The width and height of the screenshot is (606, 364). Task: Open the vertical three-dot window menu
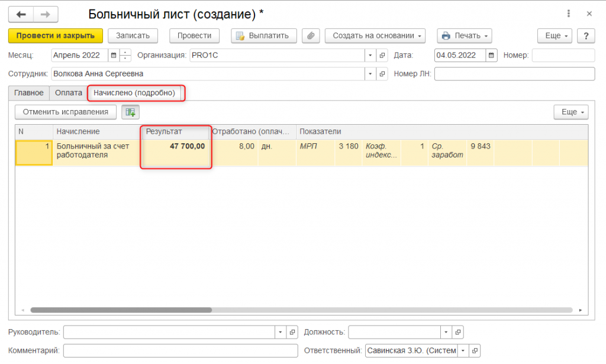point(569,14)
